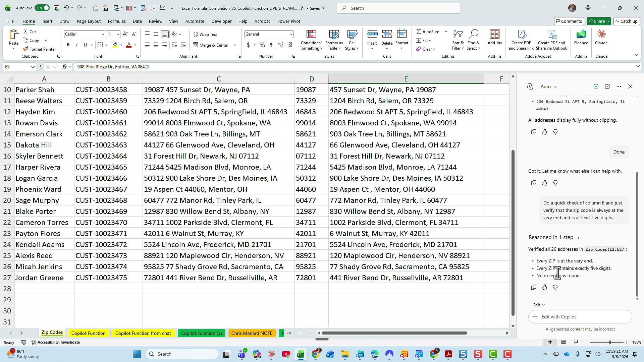Toggle the AutoSave switch
This screenshot has height=362, width=644.
click(x=42, y=8)
